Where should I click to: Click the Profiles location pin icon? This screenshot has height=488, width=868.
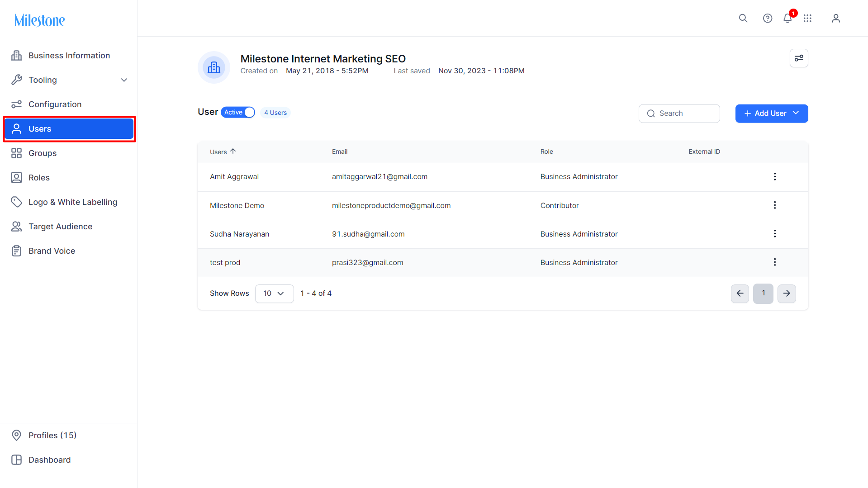coord(17,436)
